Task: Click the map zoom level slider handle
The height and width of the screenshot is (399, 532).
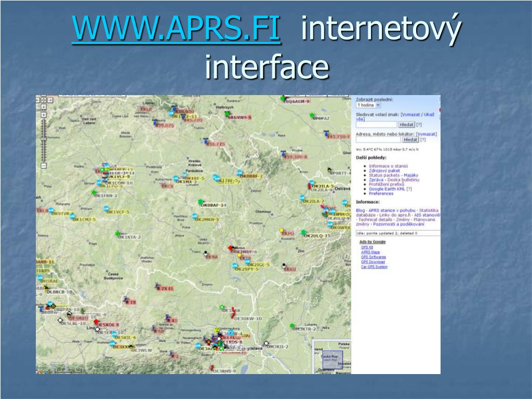Action: 44,139
